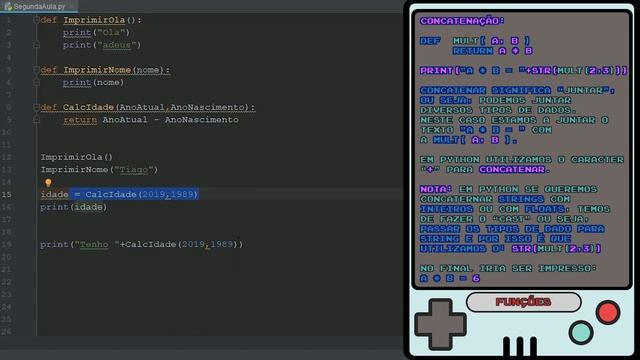Open the yellow lightbulb quick-fix icon

click(48, 182)
